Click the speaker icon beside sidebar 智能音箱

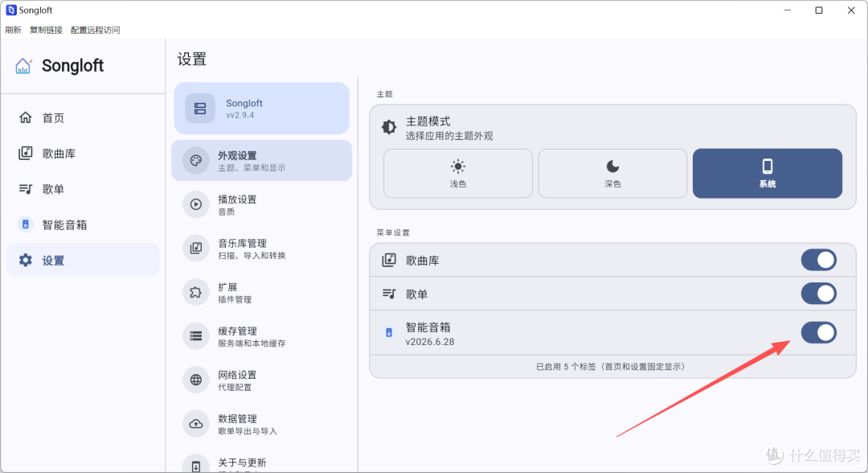tap(26, 224)
